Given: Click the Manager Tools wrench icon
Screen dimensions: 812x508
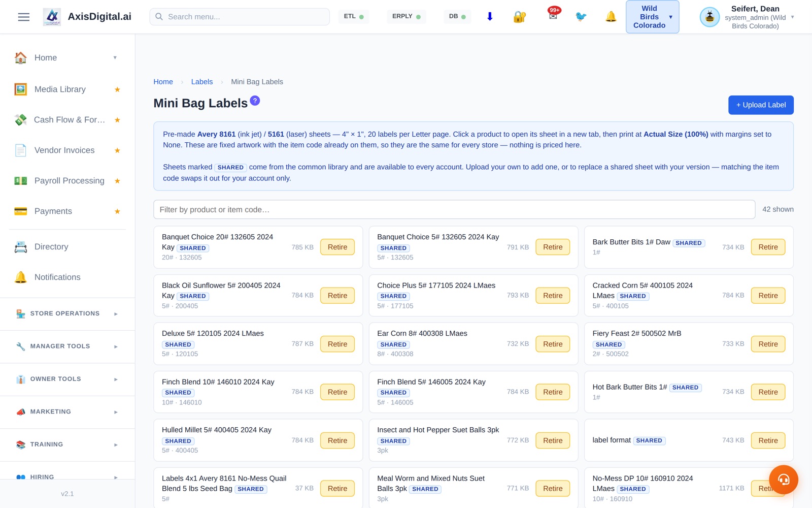Looking at the screenshot, I should (21, 346).
